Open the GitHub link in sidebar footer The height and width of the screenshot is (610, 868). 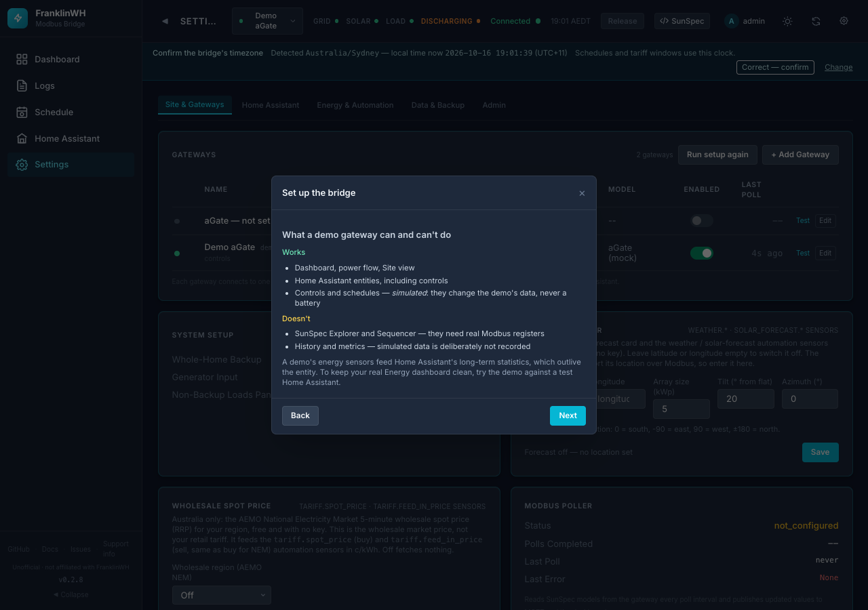pyautogui.click(x=18, y=549)
